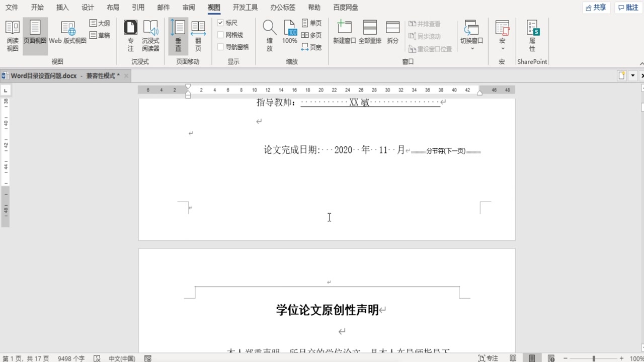Click the new document tab button

click(622, 75)
